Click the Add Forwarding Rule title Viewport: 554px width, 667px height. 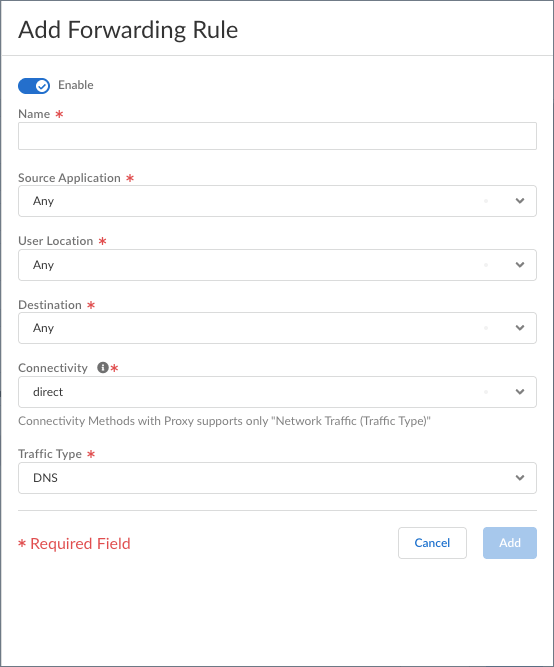click(128, 30)
